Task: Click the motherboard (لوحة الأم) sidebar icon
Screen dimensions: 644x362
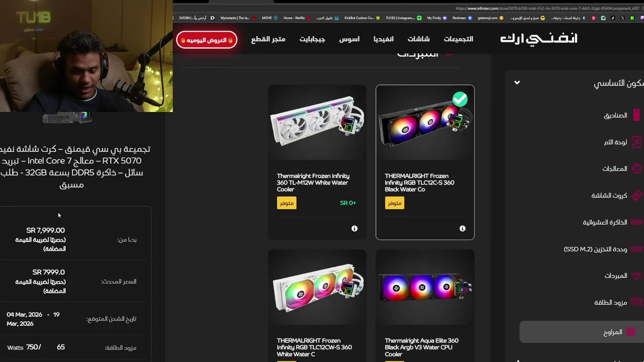Action: (636, 142)
